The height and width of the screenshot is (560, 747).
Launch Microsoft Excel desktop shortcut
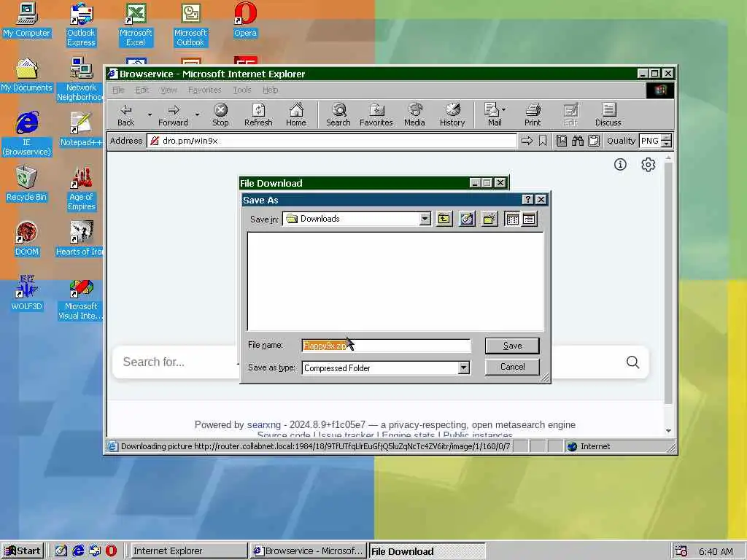point(136,25)
